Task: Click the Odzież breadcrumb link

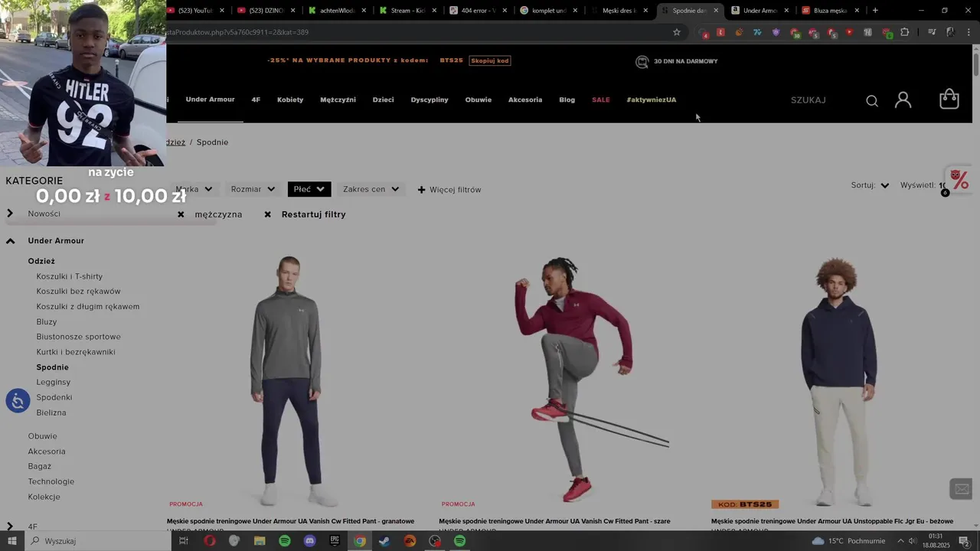Action: (x=176, y=142)
